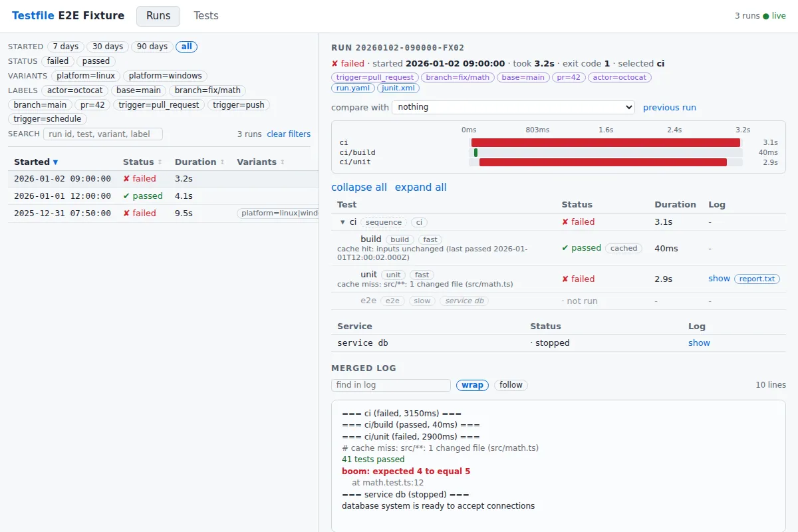Viewport: 798px width, 532px height.
Task: Click the red failed X in run header
Action: coord(334,64)
